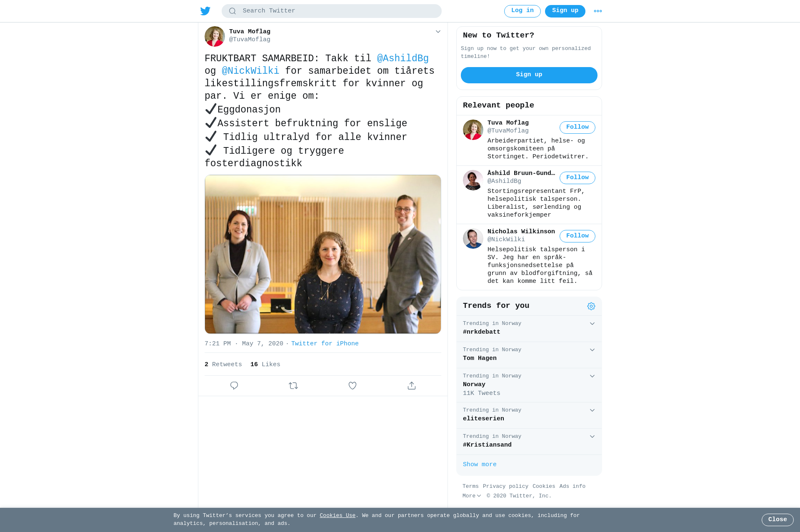Like the tweet with the heart icon

[x=352, y=386]
